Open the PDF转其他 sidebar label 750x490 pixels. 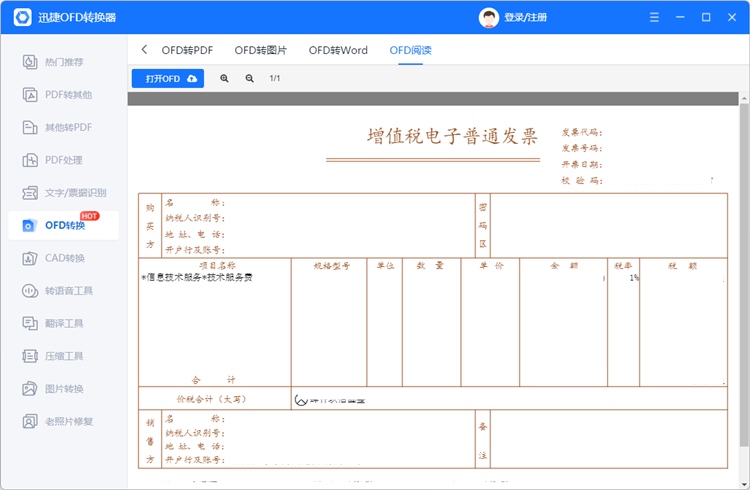pyautogui.click(x=68, y=95)
